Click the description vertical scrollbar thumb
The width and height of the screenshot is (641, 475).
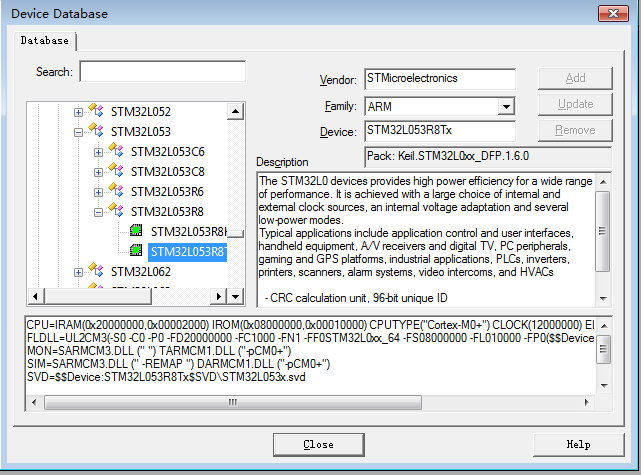[603, 231]
